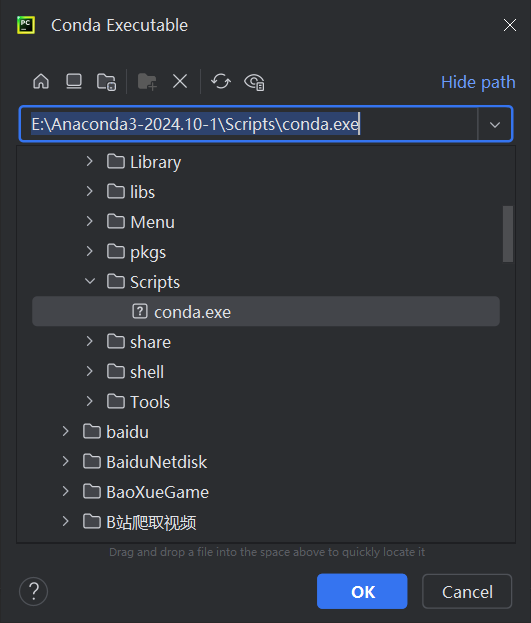Screen dimensions: 531x623
Task: Select the Menu folder row
Action: (x=266, y=222)
